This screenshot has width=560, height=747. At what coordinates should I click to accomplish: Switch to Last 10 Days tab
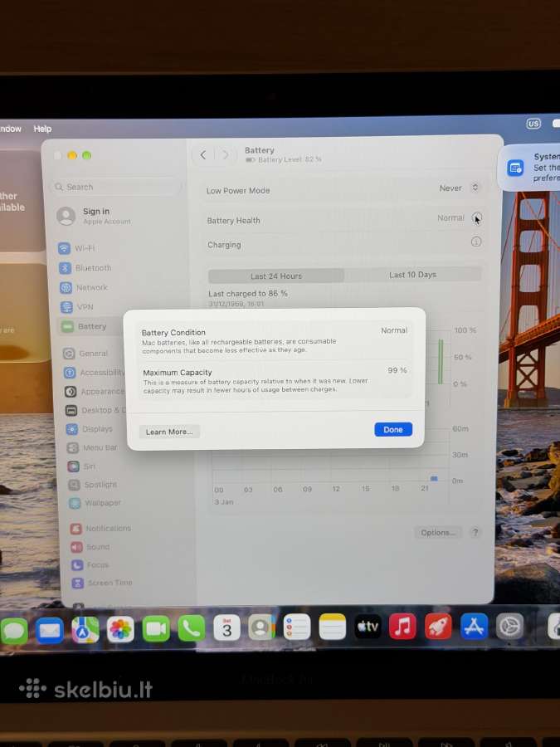(413, 275)
